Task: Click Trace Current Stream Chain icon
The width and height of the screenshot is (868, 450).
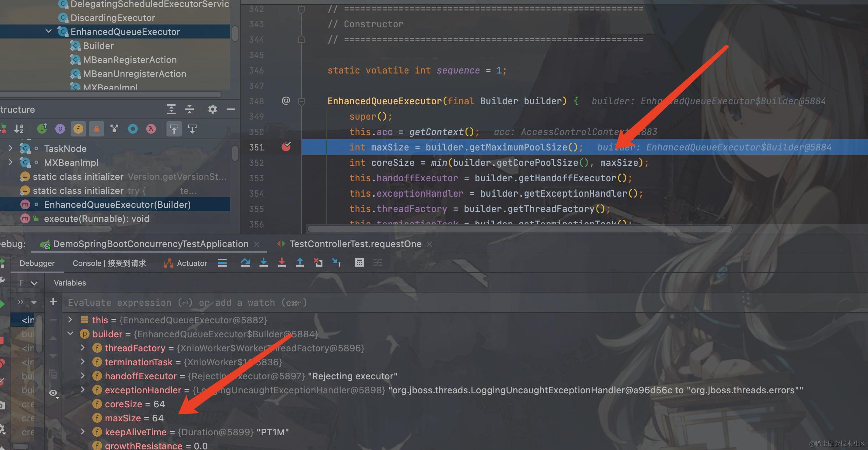Action: 378,262
